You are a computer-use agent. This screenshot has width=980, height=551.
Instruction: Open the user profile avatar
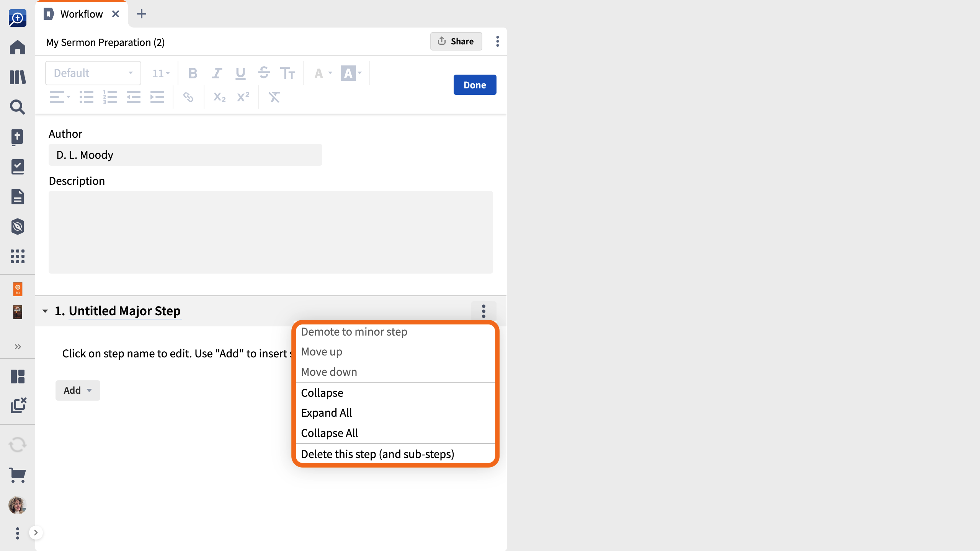tap(18, 505)
